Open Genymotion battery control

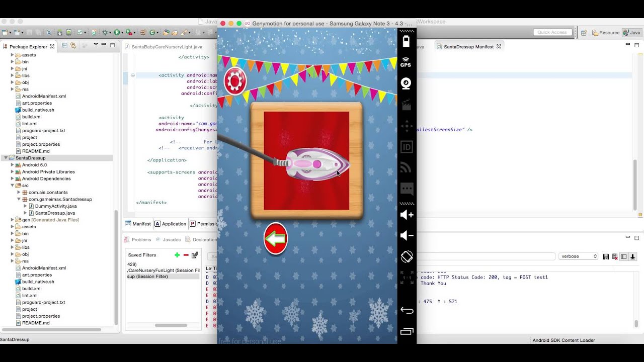[406, 41]
